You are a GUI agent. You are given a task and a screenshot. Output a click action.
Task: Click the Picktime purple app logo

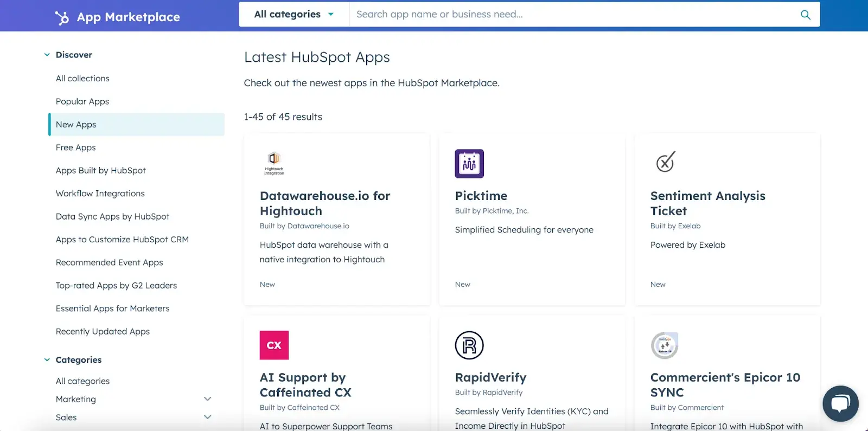click(x=469, y=164)
